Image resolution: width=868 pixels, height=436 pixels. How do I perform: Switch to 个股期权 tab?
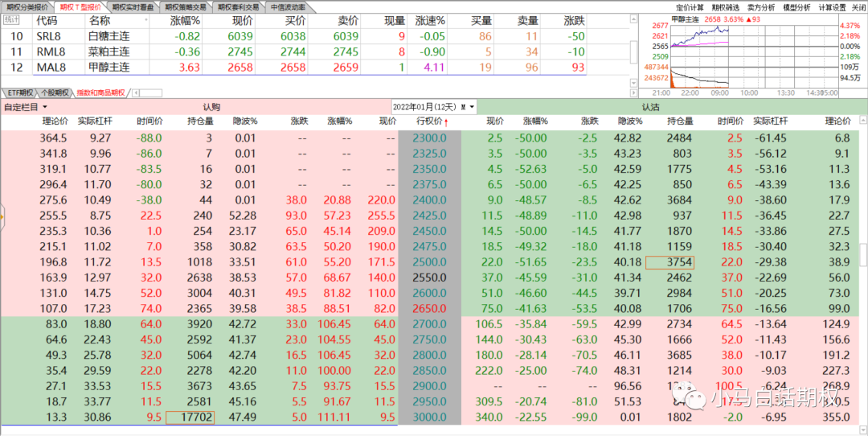[x=55, y=93]
